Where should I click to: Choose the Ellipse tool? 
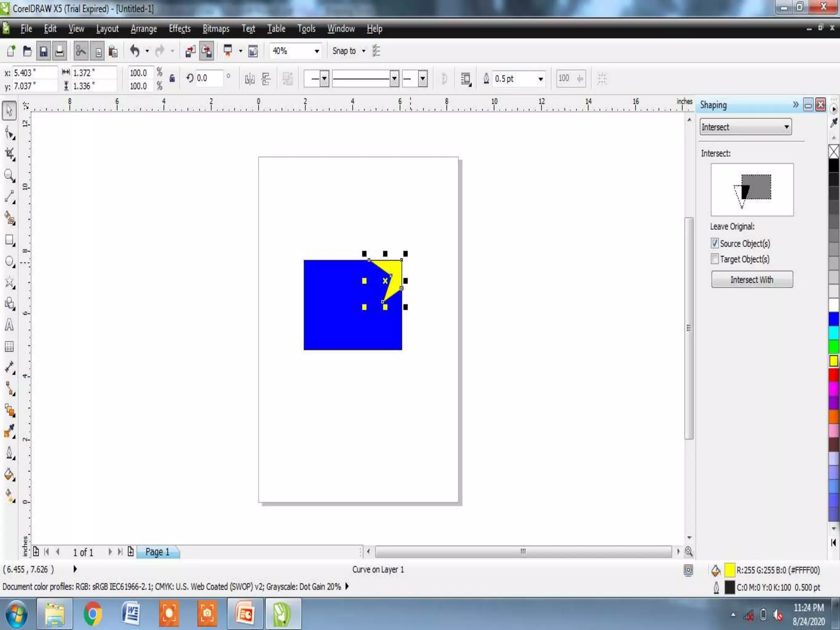[9, 262]
